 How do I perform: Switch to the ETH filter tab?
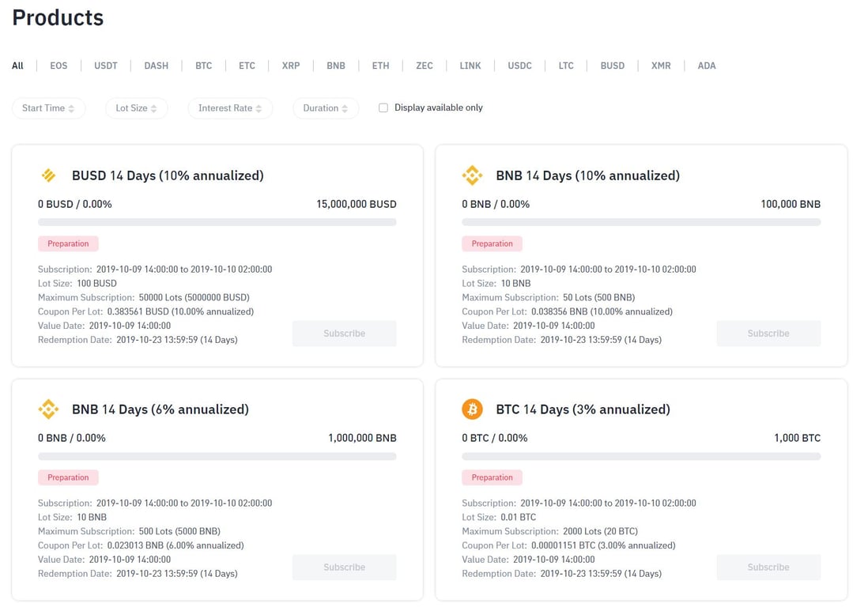pyautogui.click(x=380, y=66)
